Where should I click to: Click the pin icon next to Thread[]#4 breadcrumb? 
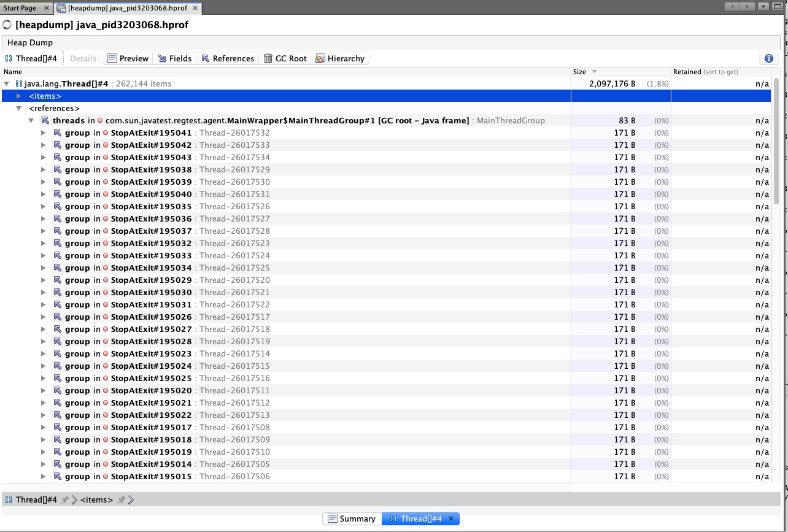[x=64, y=500]
